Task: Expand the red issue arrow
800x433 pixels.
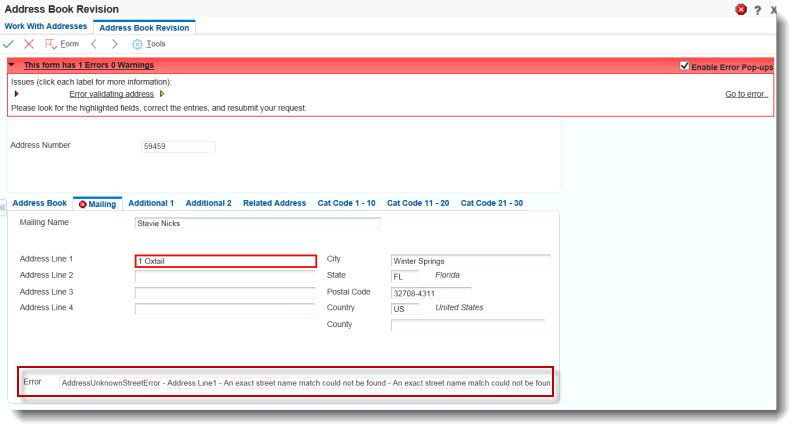Action: click(16, 94)
